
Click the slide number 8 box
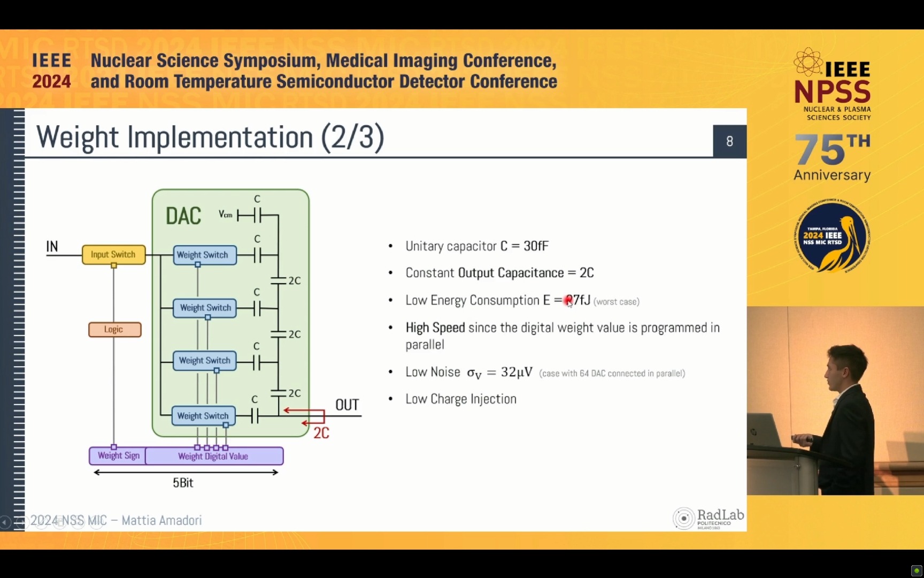tap(729, 141)
